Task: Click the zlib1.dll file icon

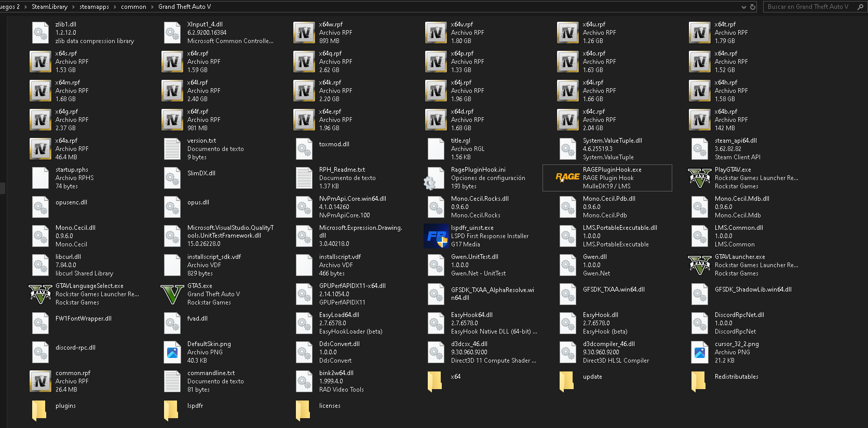Action: [x=40, y=33]
